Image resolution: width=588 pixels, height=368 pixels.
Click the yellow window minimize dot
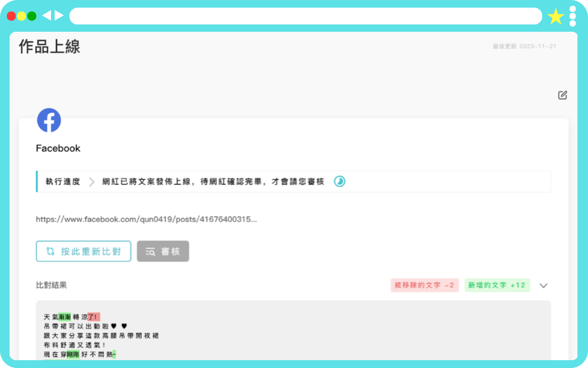click(x=22, y=16)
